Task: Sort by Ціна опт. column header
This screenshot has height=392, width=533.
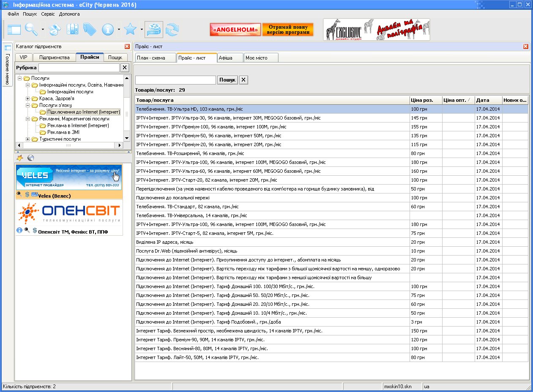Action: pos(458,100)
